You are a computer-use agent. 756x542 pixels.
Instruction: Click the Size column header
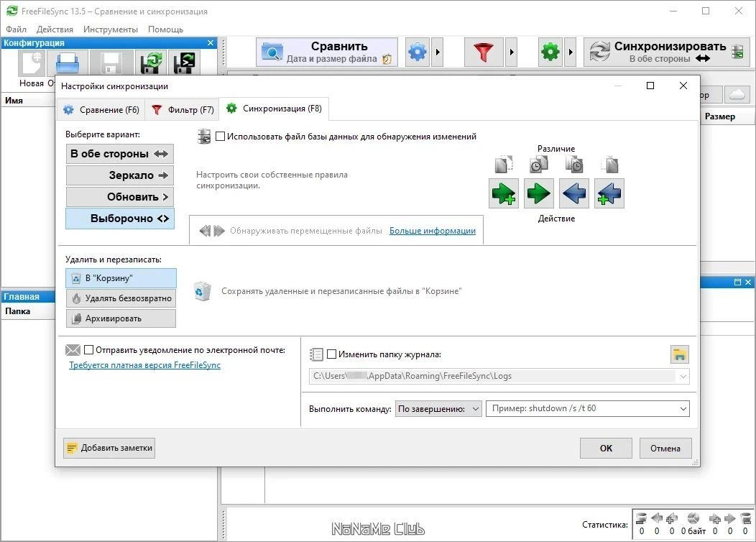click(x=720, y=116)
